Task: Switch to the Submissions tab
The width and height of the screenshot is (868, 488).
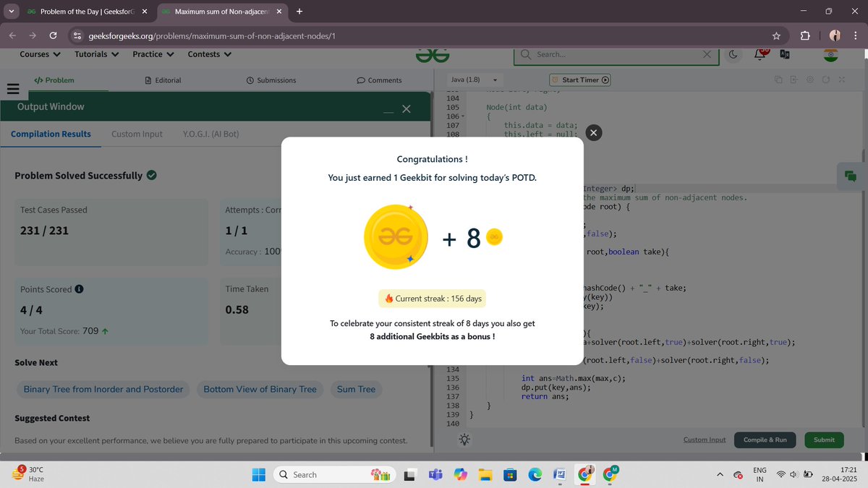Action: pos(271,80)
